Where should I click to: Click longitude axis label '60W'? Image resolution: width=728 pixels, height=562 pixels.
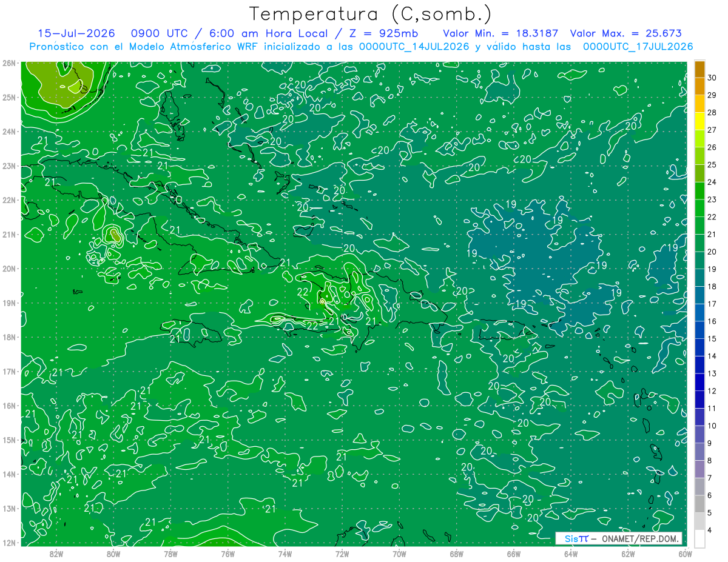coord(684,554)
